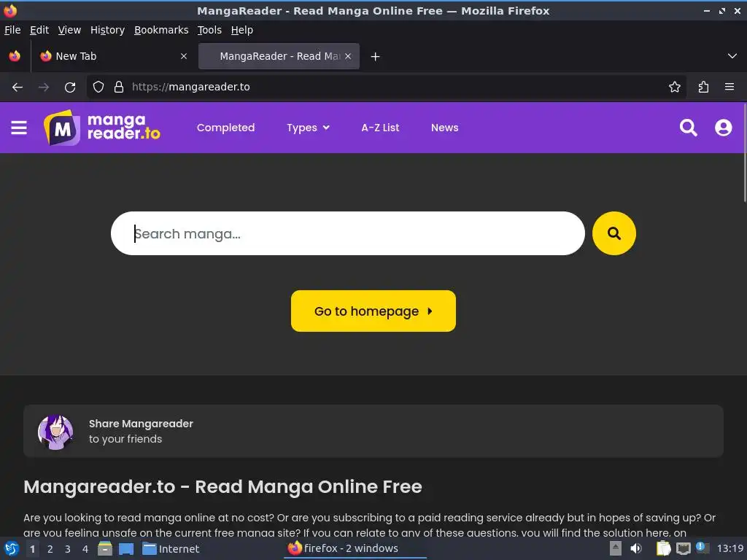Open Firefox View pinned icon
747x560 pixels.
point(15,56)
